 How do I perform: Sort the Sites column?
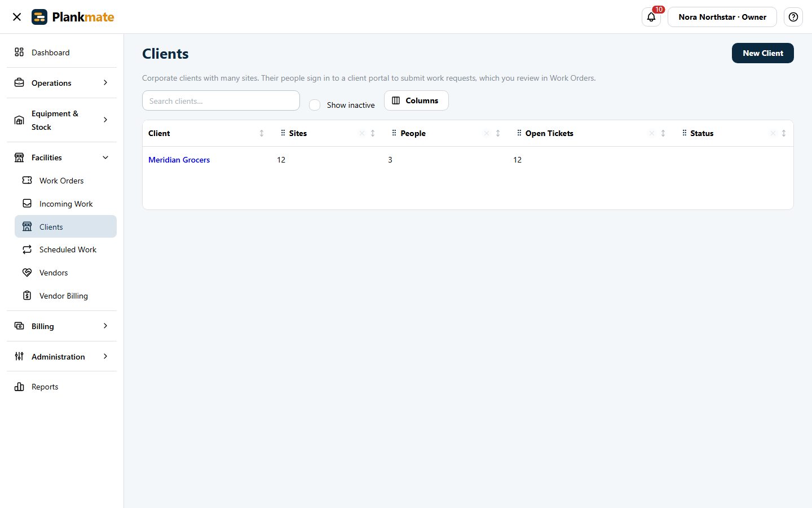coord(373,133)
